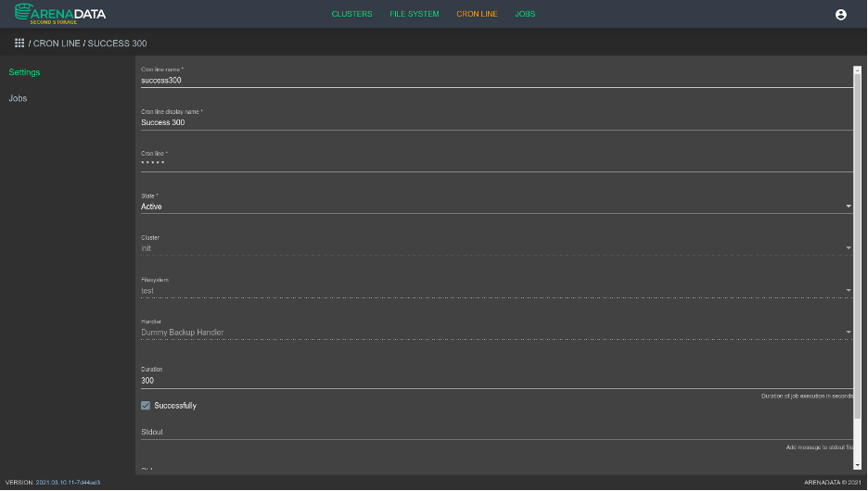The height and width of the screenshot is (491, 868).
Task: Focus the Cron line display name field
Action: pyautogui.click(x=496, y=122)
